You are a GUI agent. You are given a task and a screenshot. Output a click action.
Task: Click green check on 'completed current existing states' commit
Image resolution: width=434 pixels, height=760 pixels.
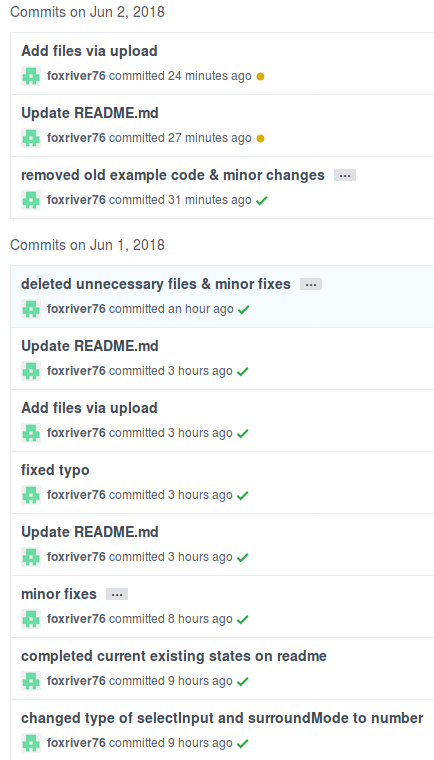coord(242,681)
